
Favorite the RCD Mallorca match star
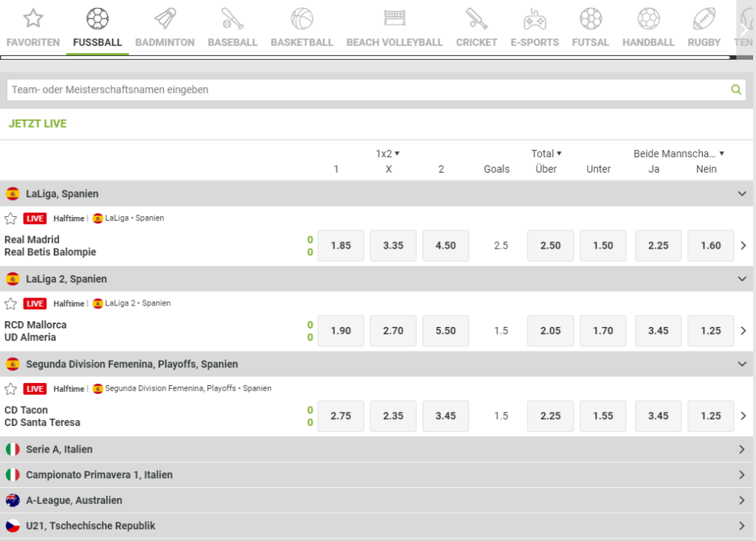[x=10, y=304]
